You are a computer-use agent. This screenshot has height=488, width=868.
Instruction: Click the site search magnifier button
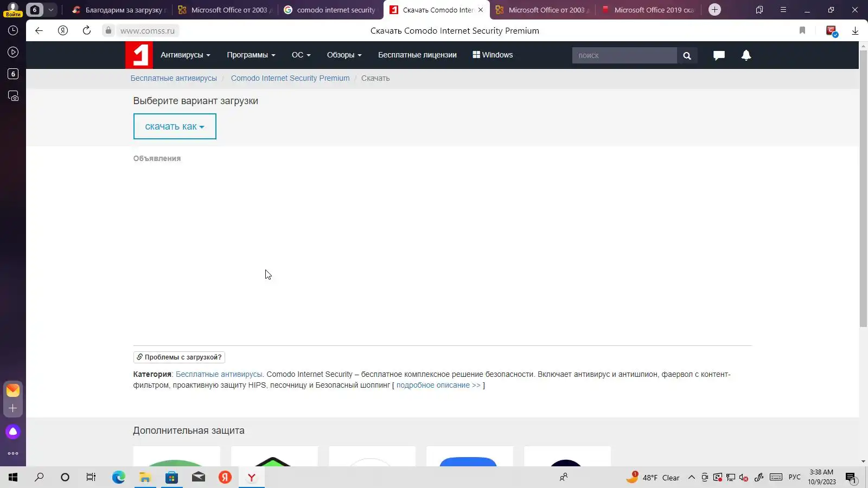click(x=687, y=55)
